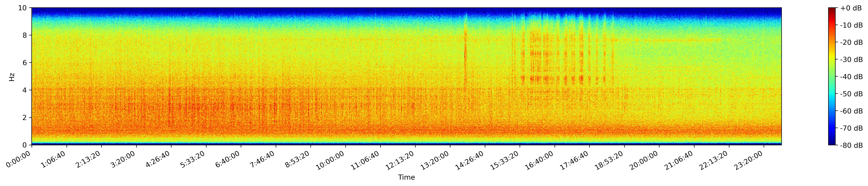The image size is (868, 186).
Task: Click the +0 dB colorbar label
Action: pyautogui.click(x=851, y=8)
